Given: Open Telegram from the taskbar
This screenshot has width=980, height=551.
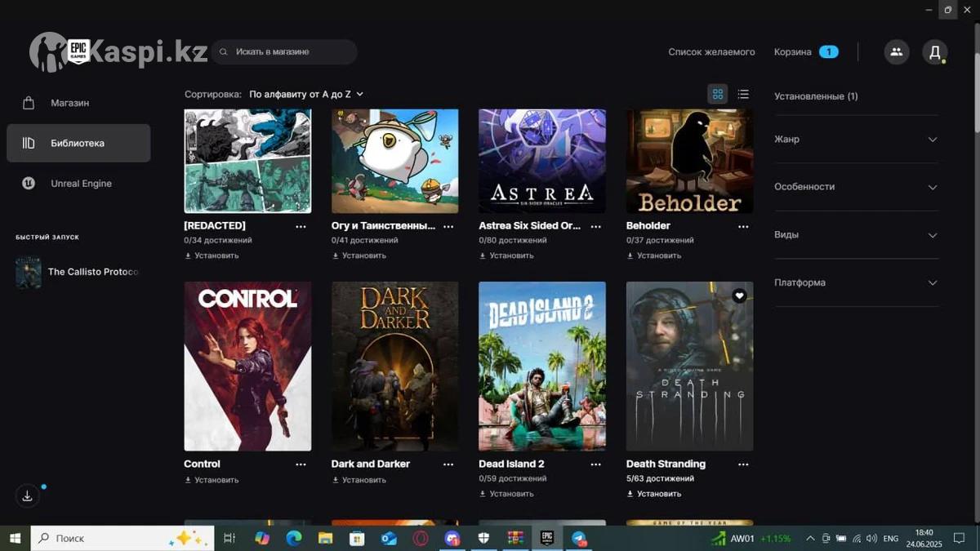Looking at the screenshot, I should (x=579, y=539).
